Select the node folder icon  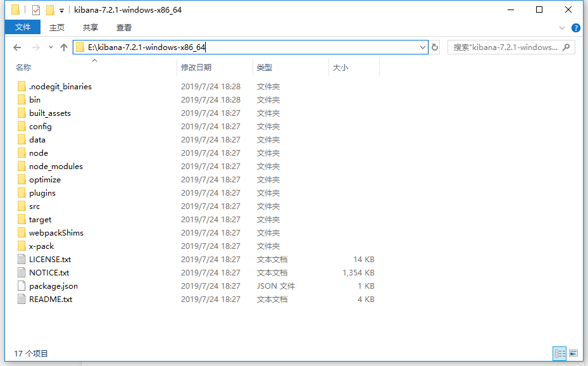click(22, 153)
